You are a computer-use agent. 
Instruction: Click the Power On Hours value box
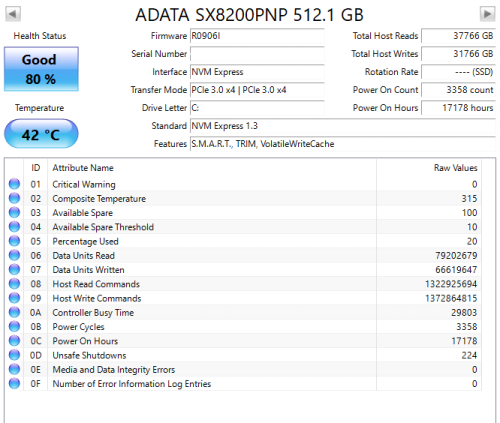point(458,108)
